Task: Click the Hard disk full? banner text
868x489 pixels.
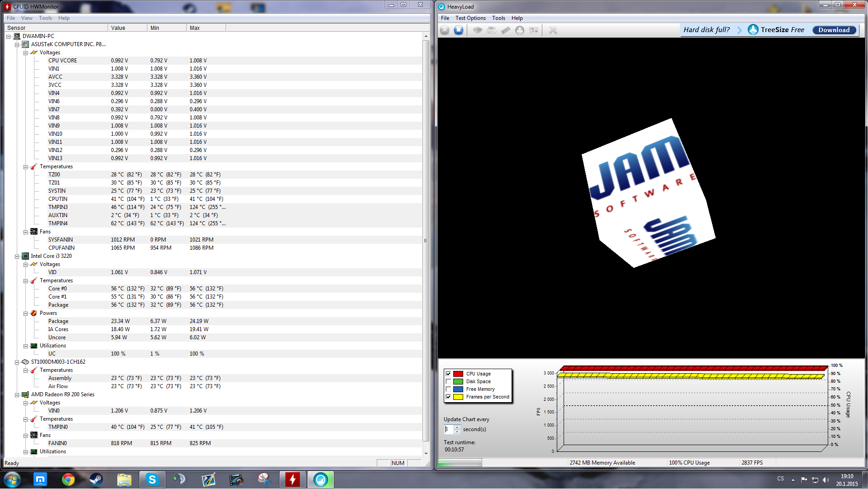Action: tap(707, 30)
